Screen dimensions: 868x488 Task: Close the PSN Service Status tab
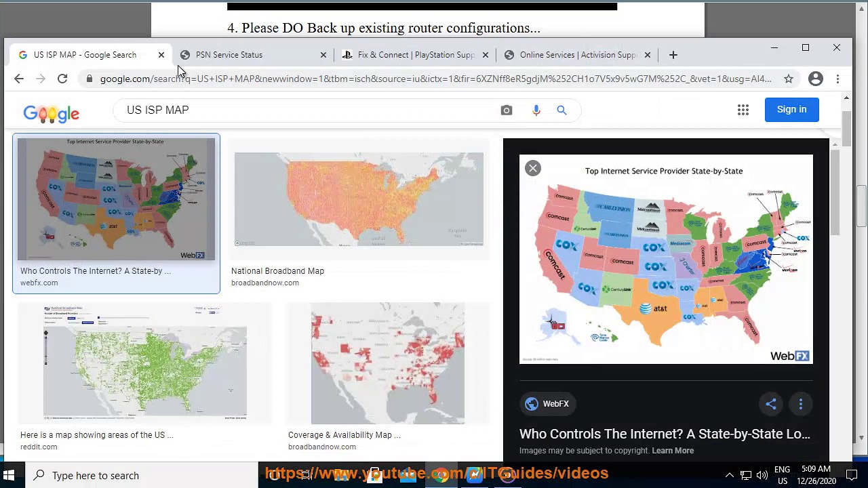(323, 55)
